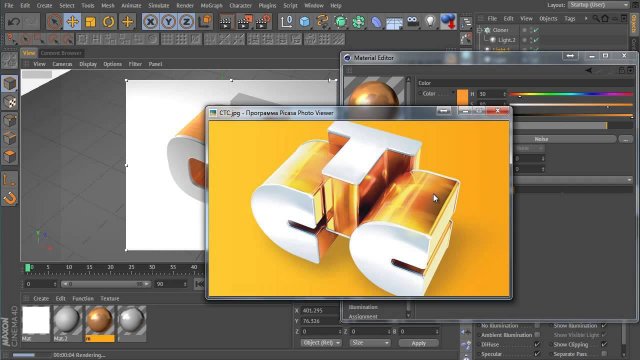Click the Apply button

(x=418, y=343)
